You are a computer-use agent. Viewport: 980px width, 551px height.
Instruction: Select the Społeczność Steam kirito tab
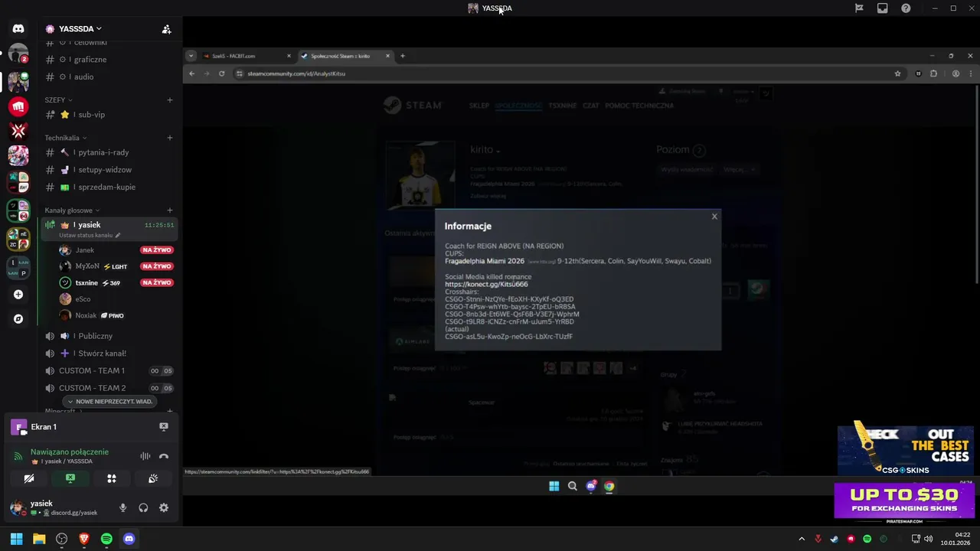pyautogui.click(x=345, y=56)
